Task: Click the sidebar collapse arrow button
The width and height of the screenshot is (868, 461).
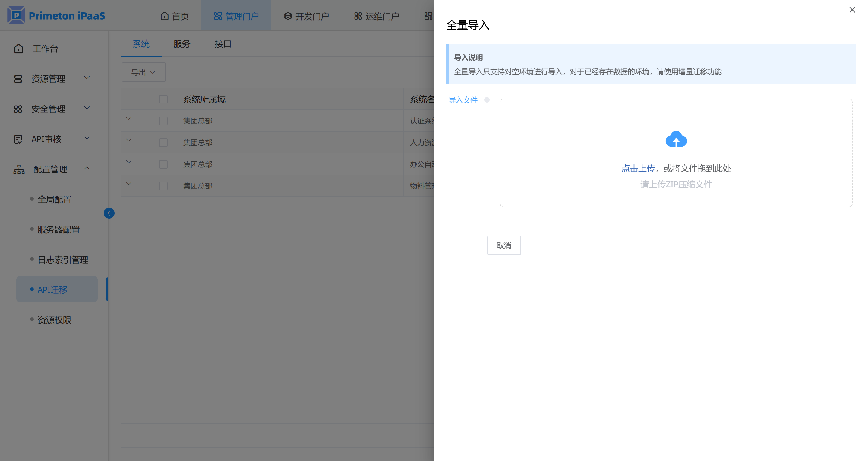Action: [109, 213]
